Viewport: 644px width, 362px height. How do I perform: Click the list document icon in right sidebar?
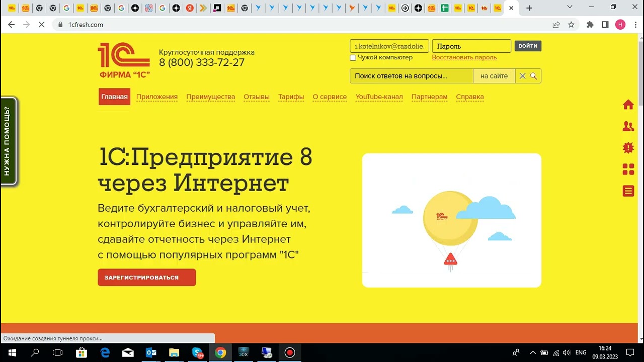(628, 191)
